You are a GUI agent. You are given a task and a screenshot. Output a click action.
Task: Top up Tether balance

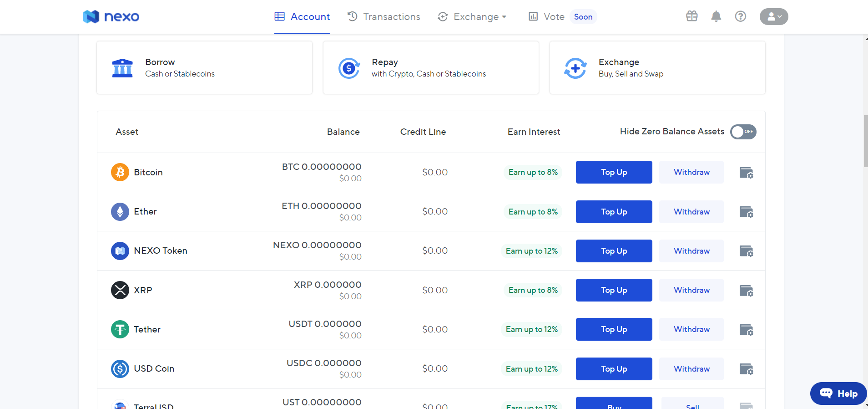(x=614, y=329)
